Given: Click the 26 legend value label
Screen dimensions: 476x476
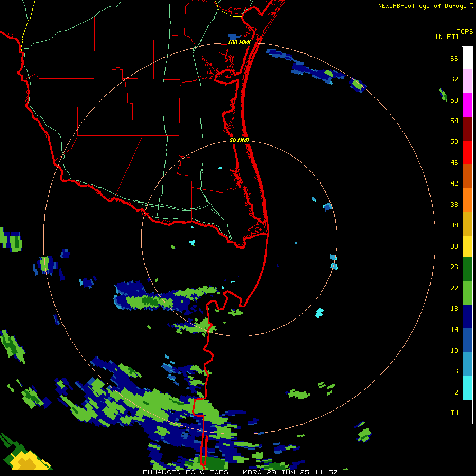Looking at the screenshot, I should pos(454,267).
